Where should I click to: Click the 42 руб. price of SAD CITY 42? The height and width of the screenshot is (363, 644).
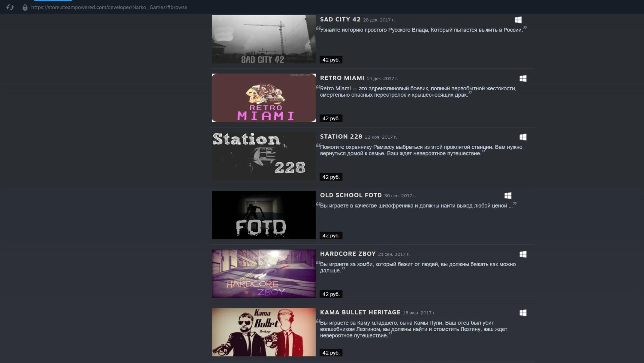331,60
